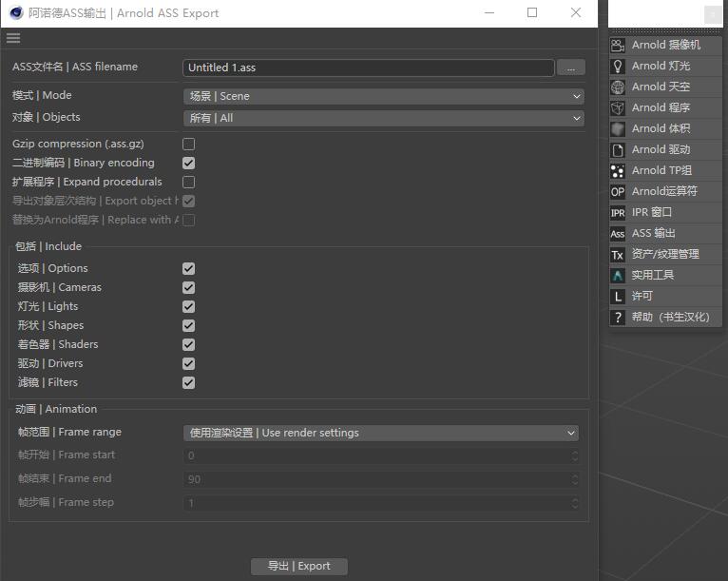
Task: Click the Export button
Action: [299, 566]
